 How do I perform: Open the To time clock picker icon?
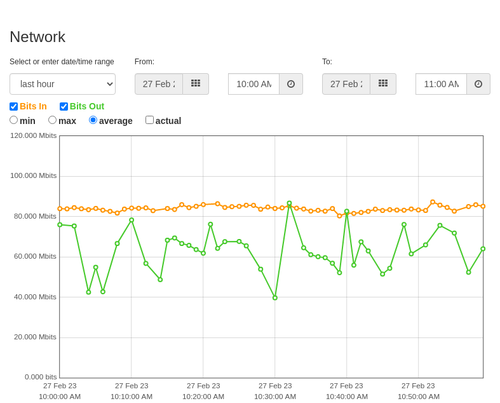click(x=478, y=84)
